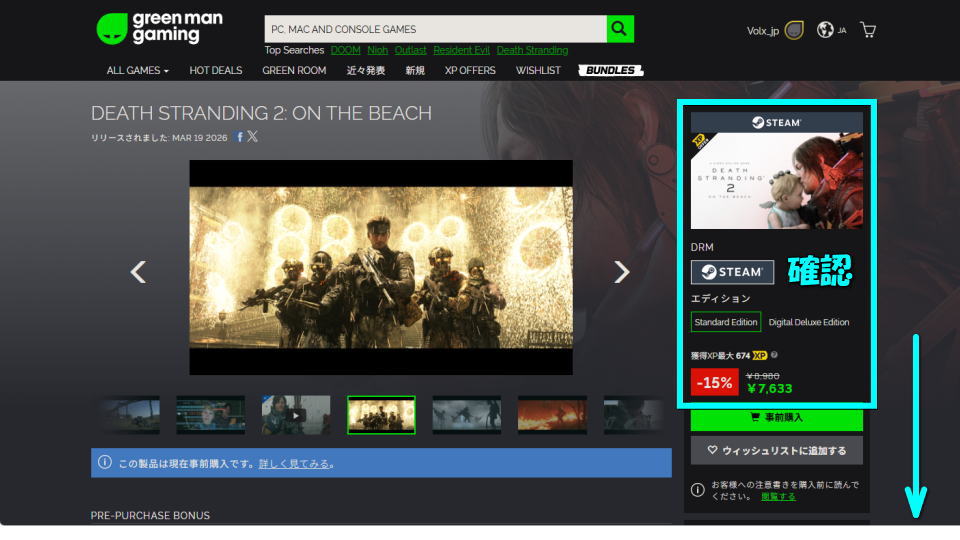
Task: Click the 詳しく見てみる link
Action: 294,463
